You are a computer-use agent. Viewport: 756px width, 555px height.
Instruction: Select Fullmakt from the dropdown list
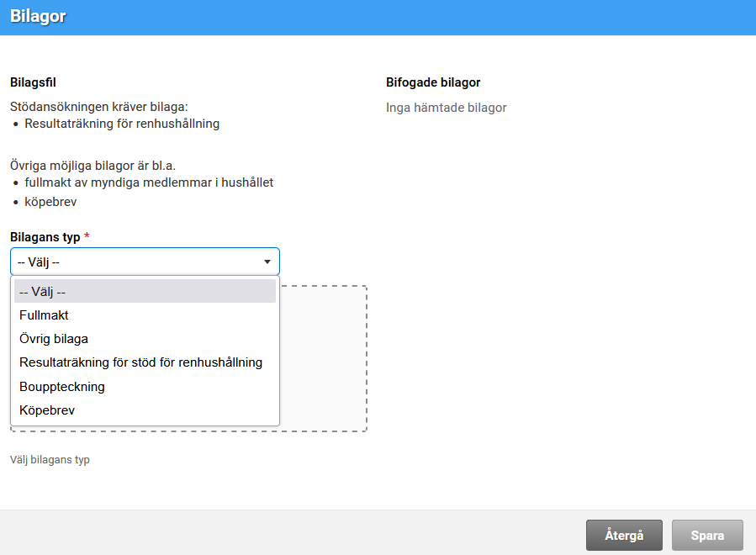(44, 315)
